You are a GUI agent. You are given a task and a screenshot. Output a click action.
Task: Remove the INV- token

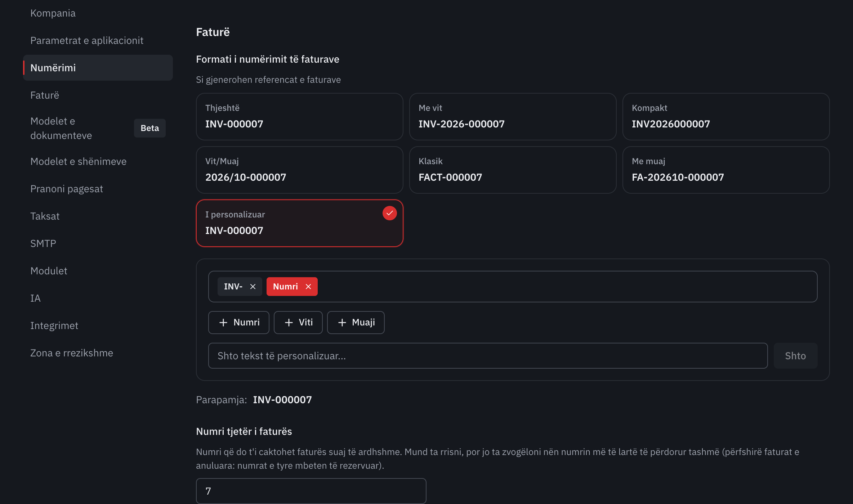pyautogui.click(x=253, y=287)
